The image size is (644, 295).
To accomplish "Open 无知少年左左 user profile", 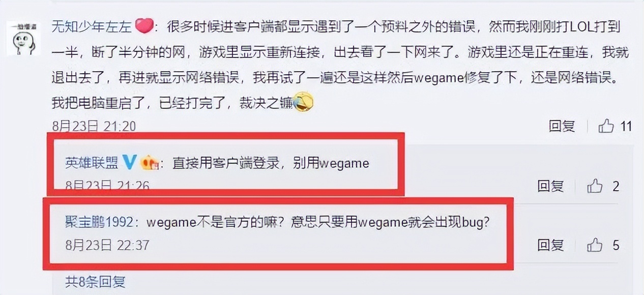I will [93, 27].
